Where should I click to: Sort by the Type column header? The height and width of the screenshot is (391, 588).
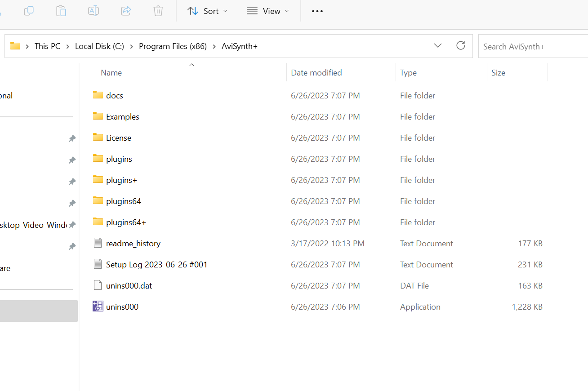click(x=408, y=73)
